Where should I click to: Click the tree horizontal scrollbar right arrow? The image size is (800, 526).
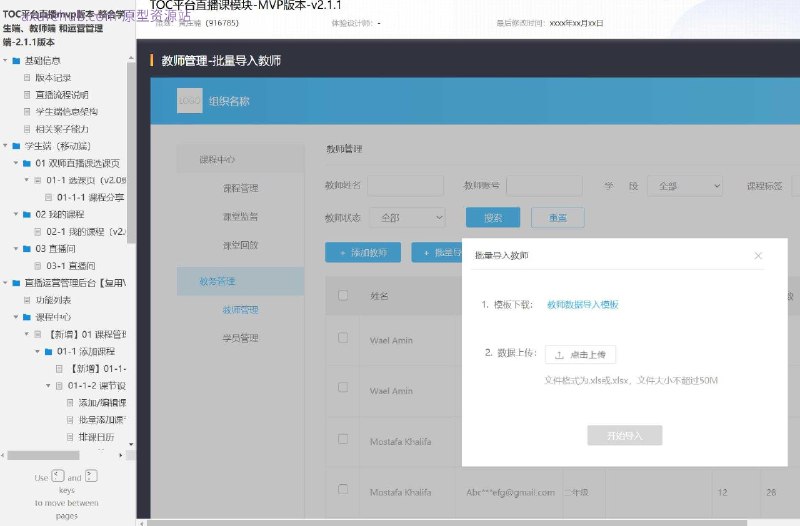[121, 455]
